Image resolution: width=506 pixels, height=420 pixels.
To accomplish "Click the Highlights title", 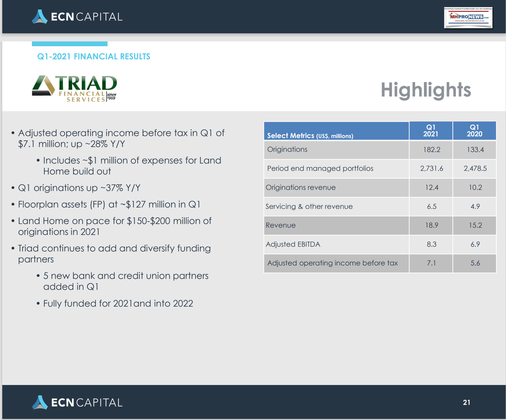I will [x=426, y=90].
